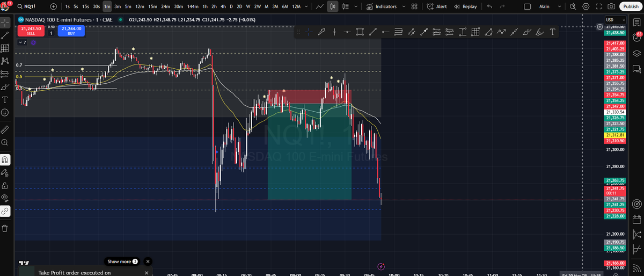Open the watchlist panel icon on right sidebar
The width and height of the screenshot is (644, 276).
[637, 22]
